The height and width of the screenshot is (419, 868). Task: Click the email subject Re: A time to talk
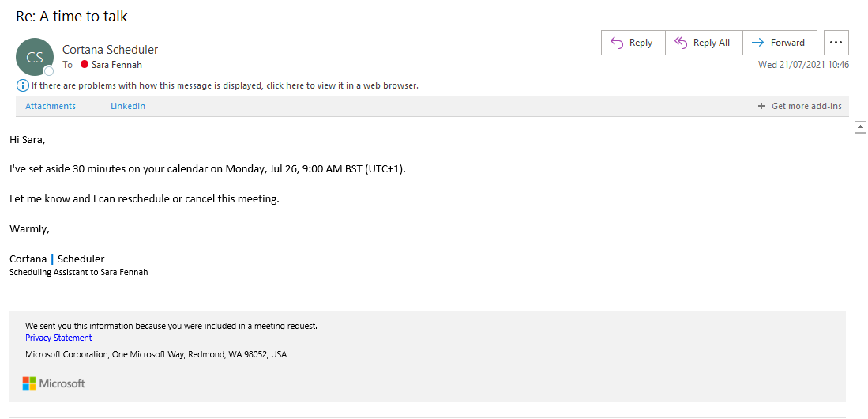point(72,16)
